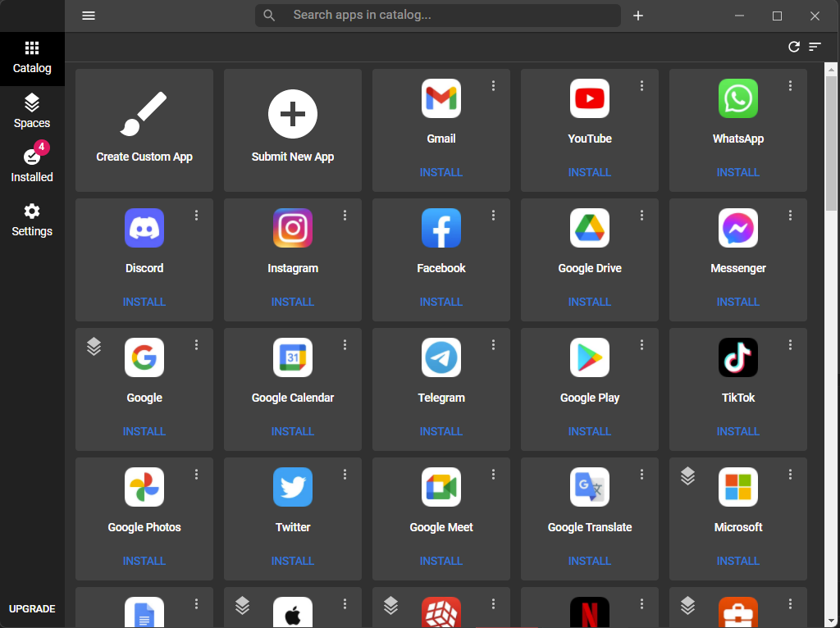840x628 pixels.
Task: Click the Apple app icon
Action: pos(293,612)
